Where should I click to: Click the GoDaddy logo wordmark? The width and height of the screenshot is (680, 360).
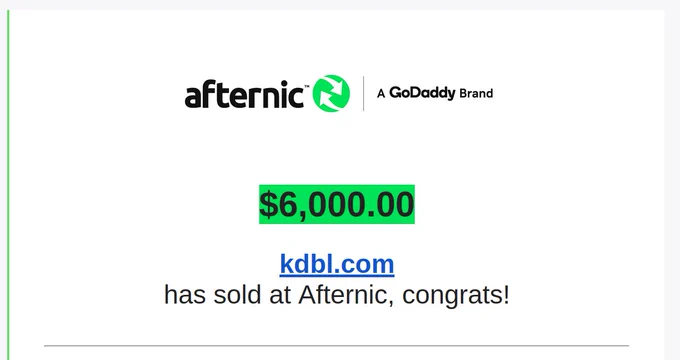(x=422, y=93)
